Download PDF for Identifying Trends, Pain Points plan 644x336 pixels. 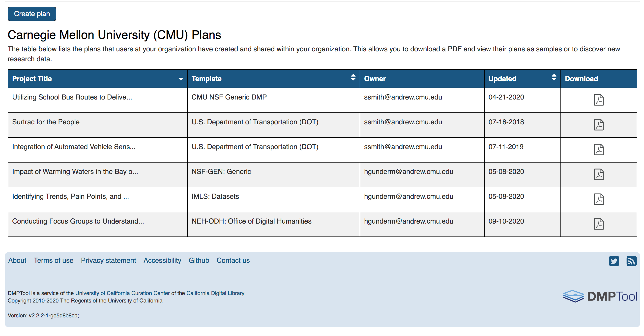click(x=598, y=199)
